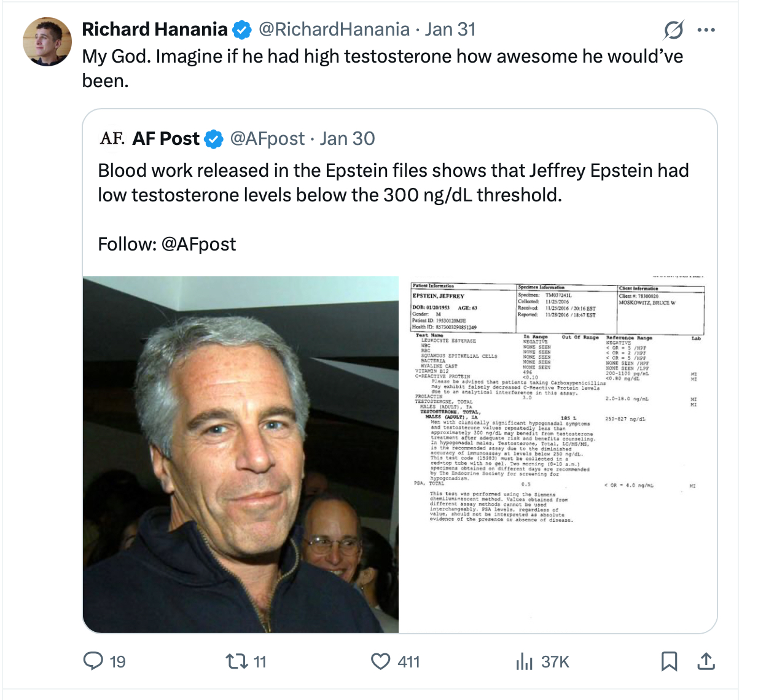Click the AF Post verified badge

pos(214,139)
